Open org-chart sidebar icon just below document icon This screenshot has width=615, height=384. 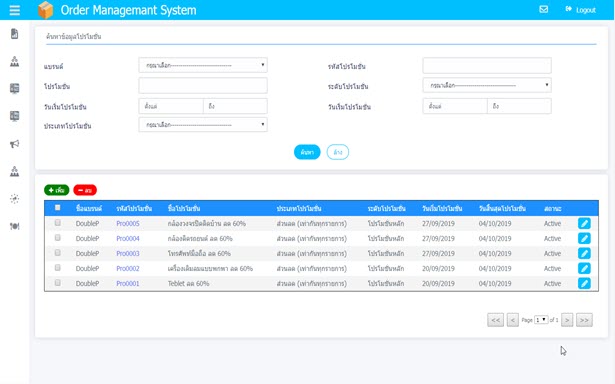tap(15, 61)
